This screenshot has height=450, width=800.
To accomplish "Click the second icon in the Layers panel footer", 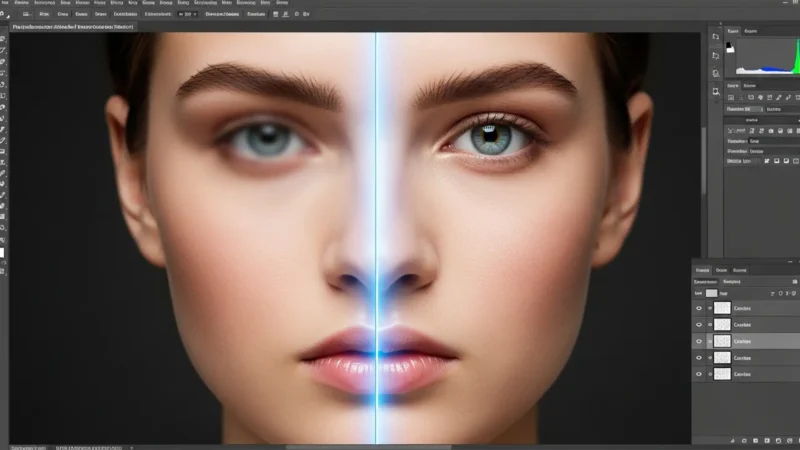I will pyautogui.click(x=744, y=440).
